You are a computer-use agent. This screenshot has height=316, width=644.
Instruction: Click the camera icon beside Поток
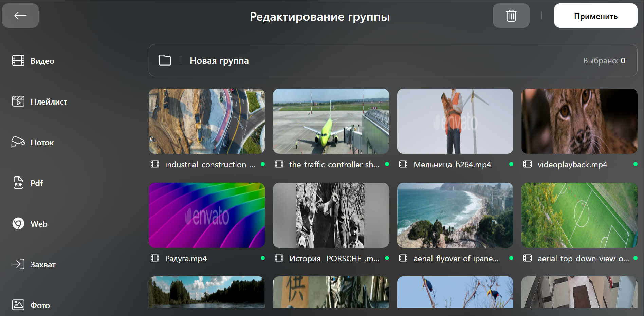coord(18,142)
